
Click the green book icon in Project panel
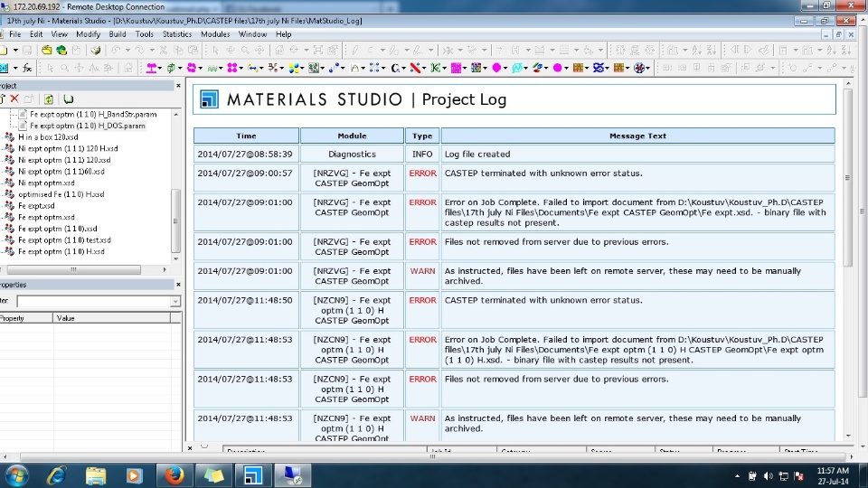point(68,99)
